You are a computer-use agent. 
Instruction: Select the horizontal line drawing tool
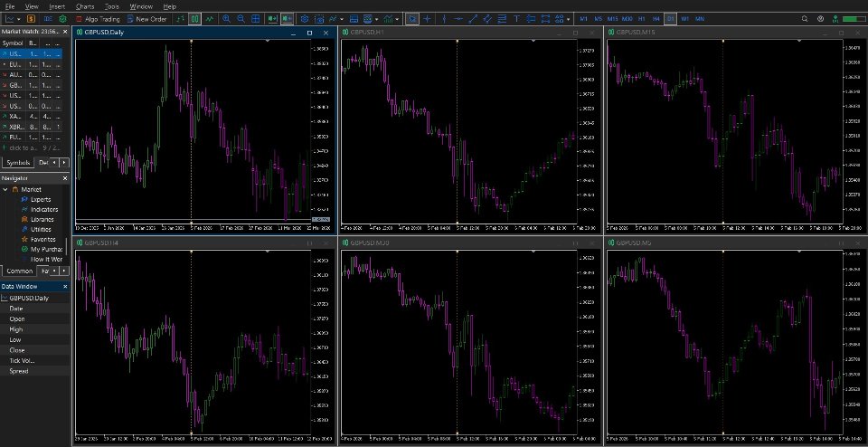(x=458, y=19)
